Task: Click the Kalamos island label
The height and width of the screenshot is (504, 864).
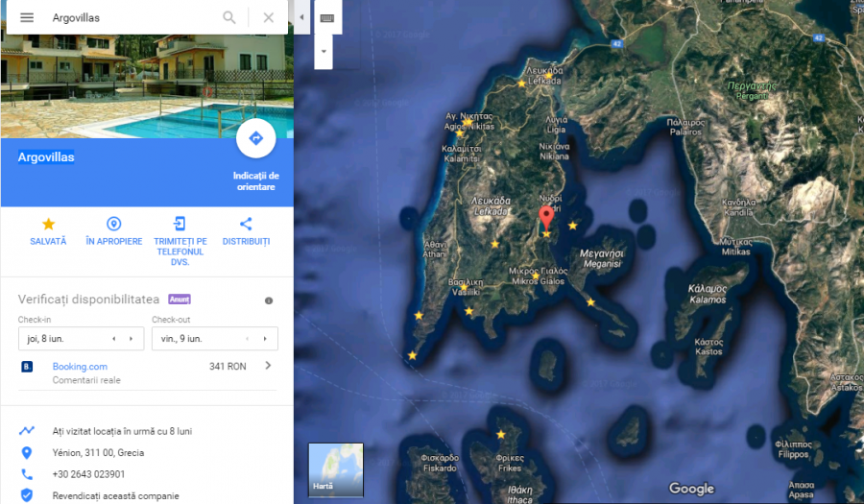Action: [x=708, y=294]
